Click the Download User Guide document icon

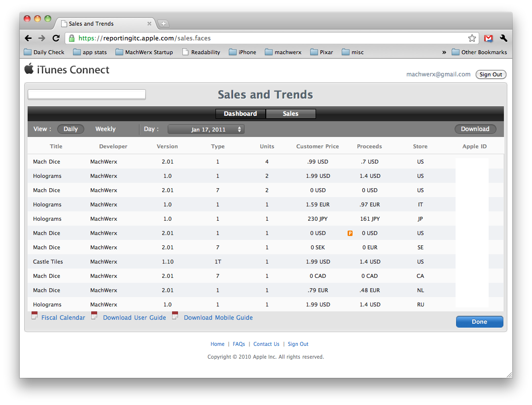pos(94,315)
